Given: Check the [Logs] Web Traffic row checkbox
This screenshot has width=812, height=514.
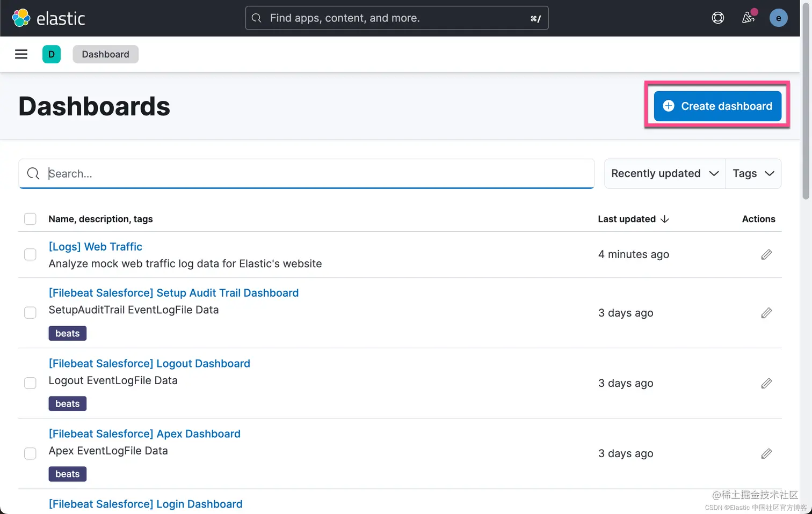Looking at the screenshot, I should 30,254.
